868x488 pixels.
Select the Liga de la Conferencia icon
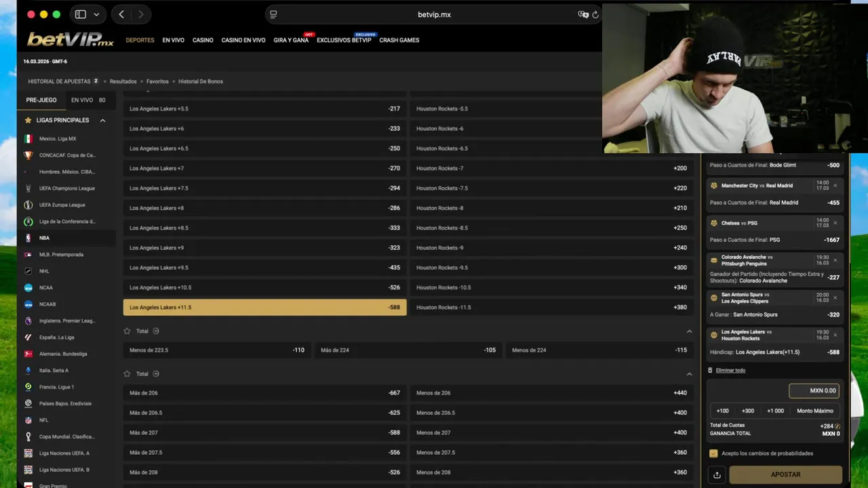coord(28,222)
